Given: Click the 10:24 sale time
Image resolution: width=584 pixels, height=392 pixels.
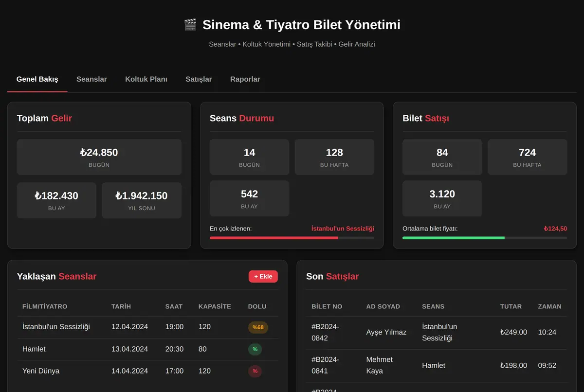Looking at the screenshot, I should click(x=547, y=332).
